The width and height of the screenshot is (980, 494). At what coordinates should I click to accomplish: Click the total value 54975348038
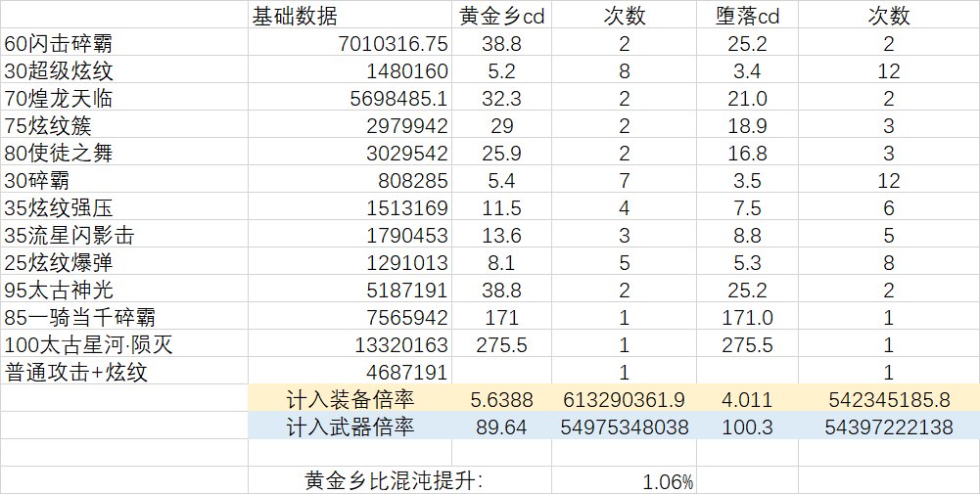(624, 427)
